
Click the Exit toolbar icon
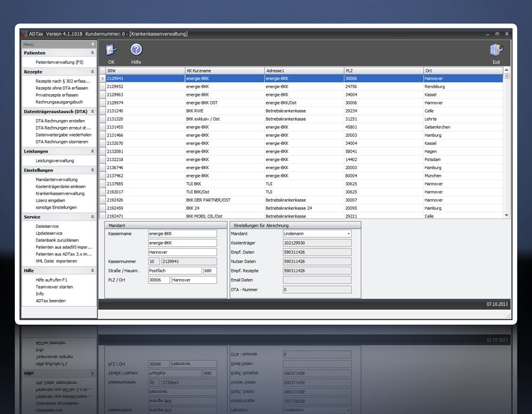(495, 50)
